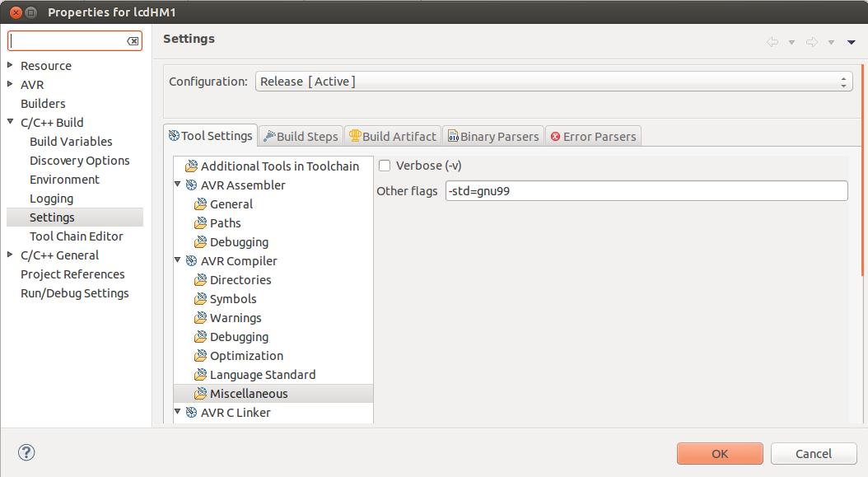Enable the Verbose (-v) checkbox

pyautogui.click(x=385, y=166)
